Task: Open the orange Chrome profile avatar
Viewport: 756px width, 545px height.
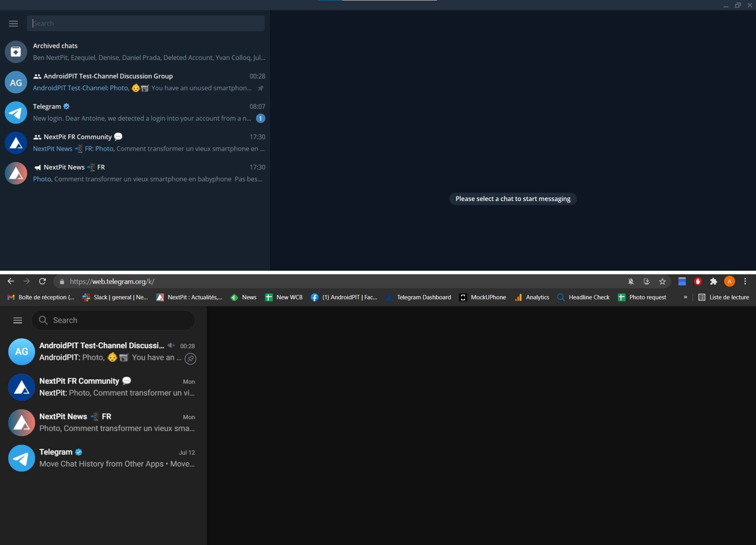Action: [x=730, y=281]
